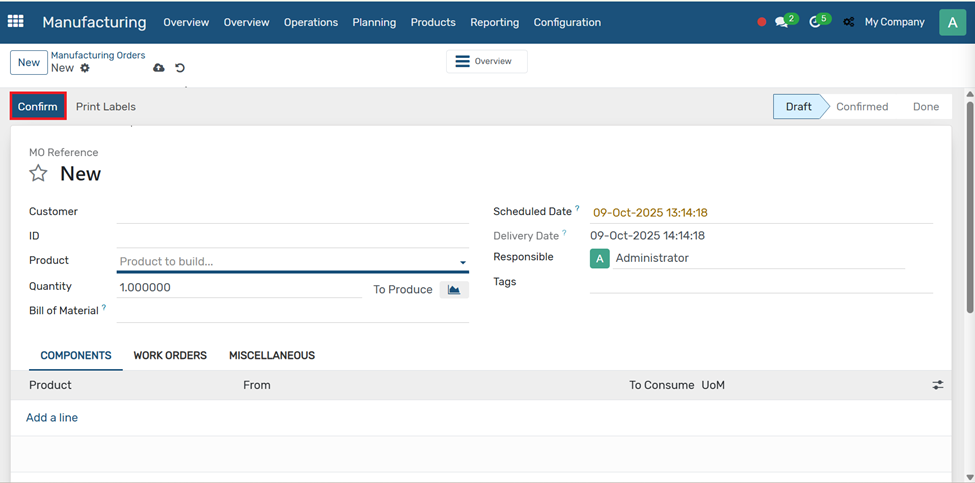Toggle the favorite star for the order

[x=38, y=173]
